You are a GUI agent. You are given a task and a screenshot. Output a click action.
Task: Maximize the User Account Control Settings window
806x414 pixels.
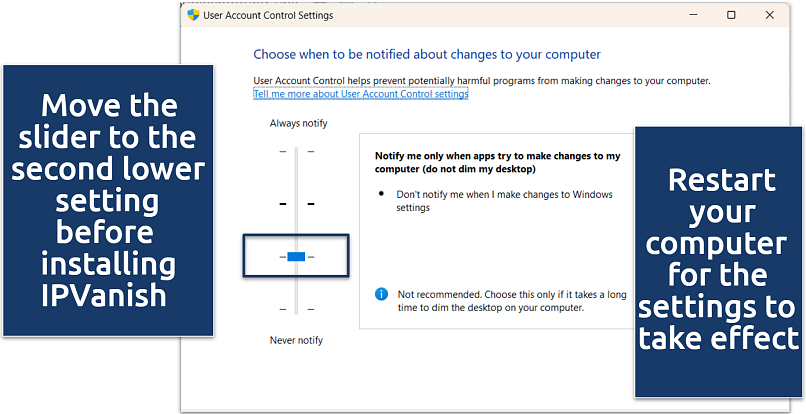click(x=731, y=15)
